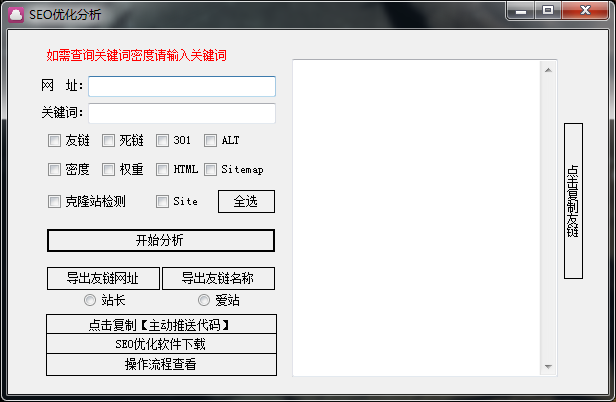Screen dimensions: 616x402
Task: Tick the HTML checkbox
Action: coord(163,170)
